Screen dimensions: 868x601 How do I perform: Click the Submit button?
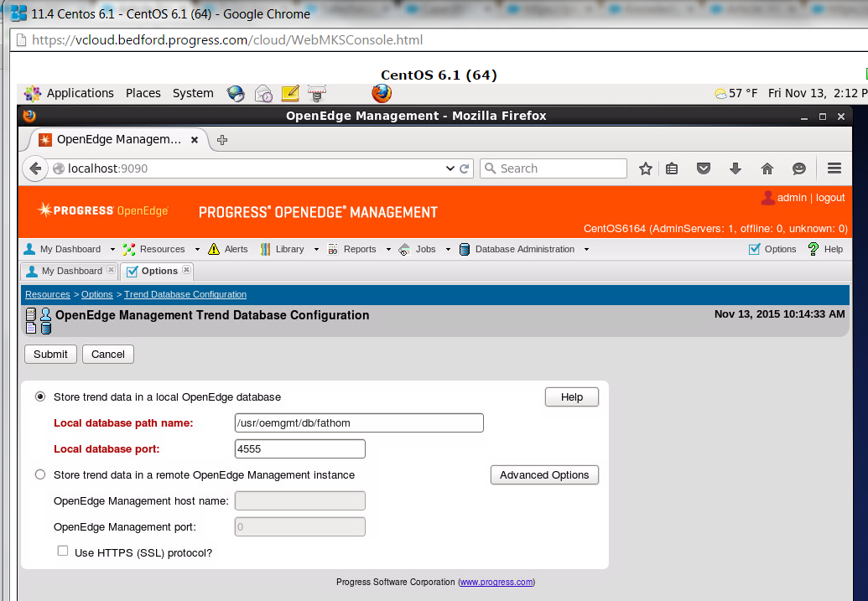tap(50, 355)
